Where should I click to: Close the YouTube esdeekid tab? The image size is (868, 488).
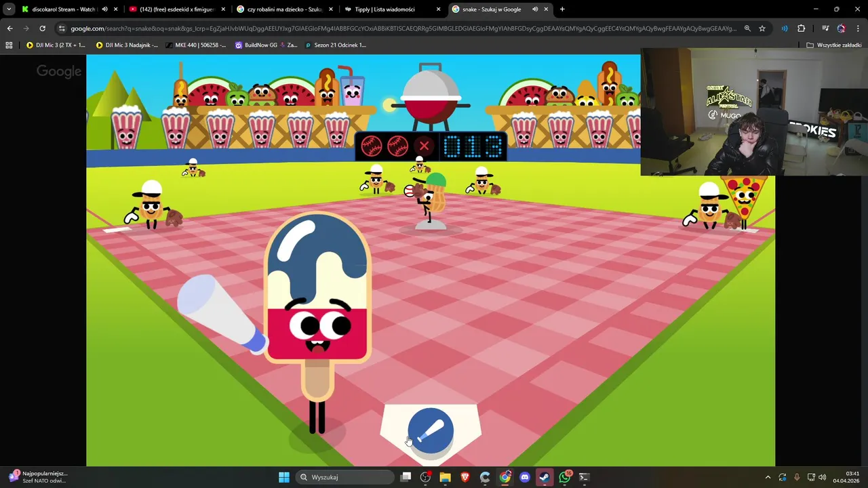[x=223, y=9]
